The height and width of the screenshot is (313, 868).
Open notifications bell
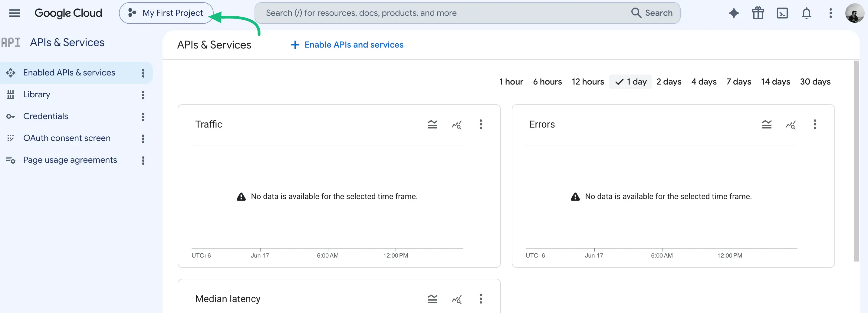click(x=806, y=13)
